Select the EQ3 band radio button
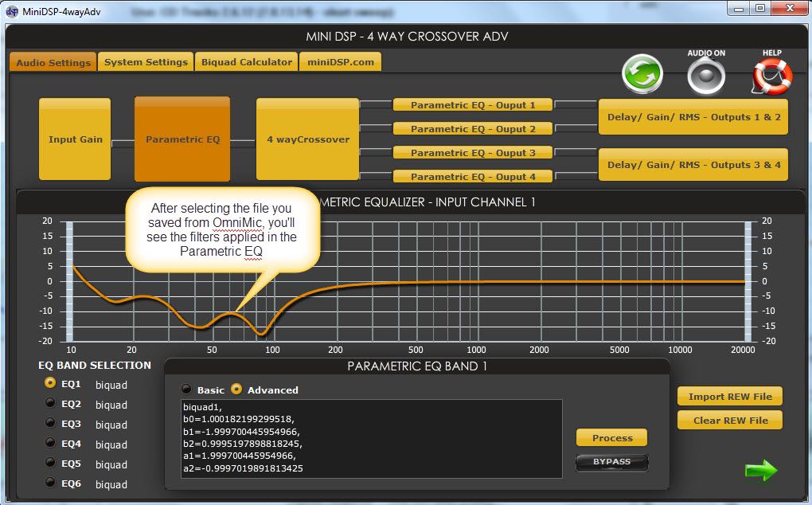The height and width of the screenshot is (505, 812). click(x=50, y=423)
